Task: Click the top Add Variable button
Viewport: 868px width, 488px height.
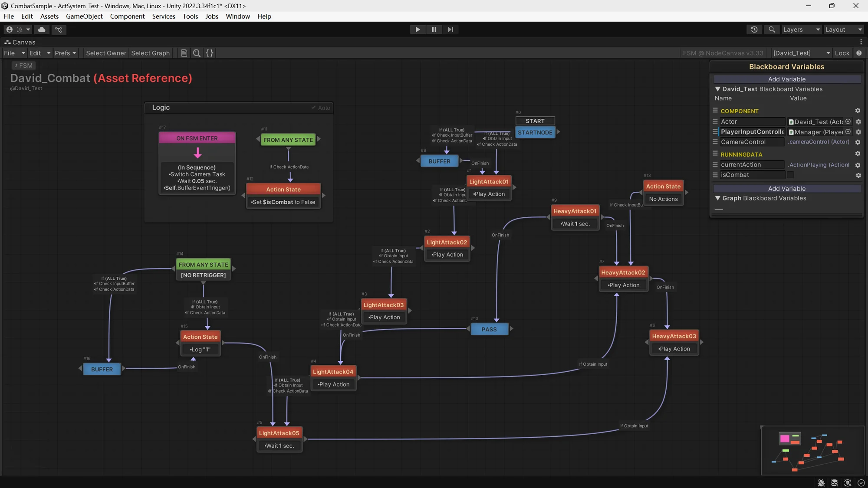Action: (x=786, y=79)
